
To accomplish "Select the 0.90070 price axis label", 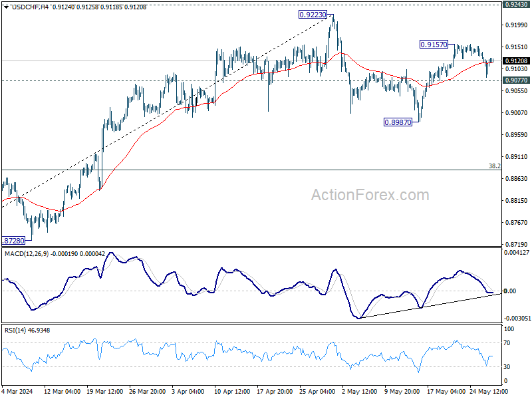I will pos(517,113).
